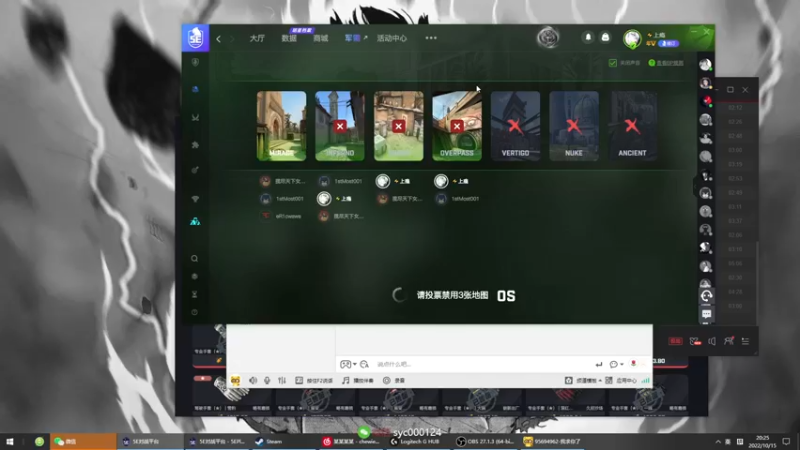Open the 商城 store tab
This screenshot has width=800, height=450.
tap(320, 38)
